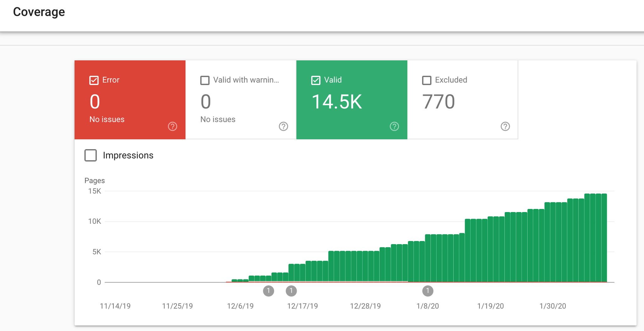
Task: Toggle the Impressions overlay checkbox
Action: (90, 155)
